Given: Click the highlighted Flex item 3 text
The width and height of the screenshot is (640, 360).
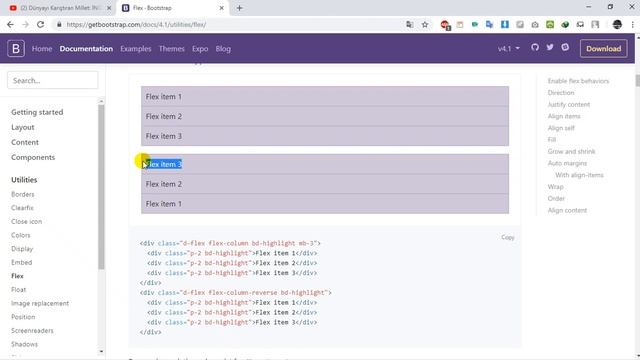Looking at the screenshot, I should coord(164,164).
